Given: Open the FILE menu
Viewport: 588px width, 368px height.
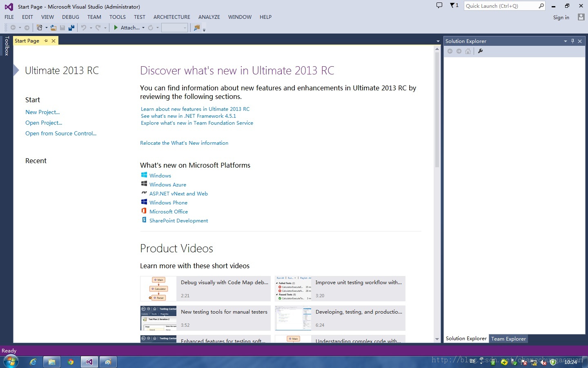Looking at the screenshot, I should click(9, 17).
